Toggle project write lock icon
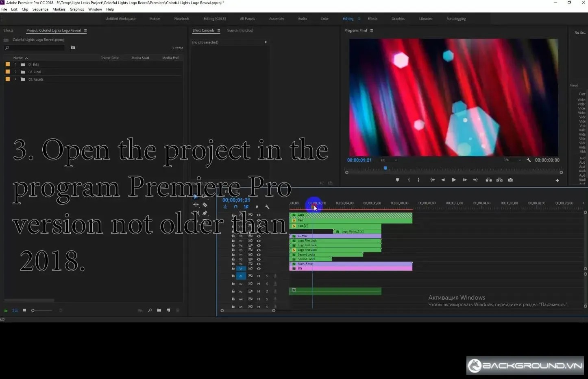 click(6, 310)
